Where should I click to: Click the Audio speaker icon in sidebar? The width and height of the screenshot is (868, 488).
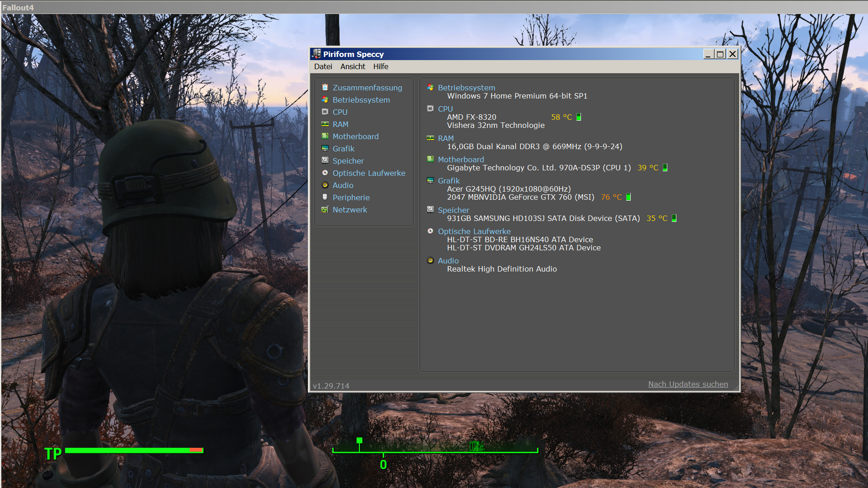[325, 185]
